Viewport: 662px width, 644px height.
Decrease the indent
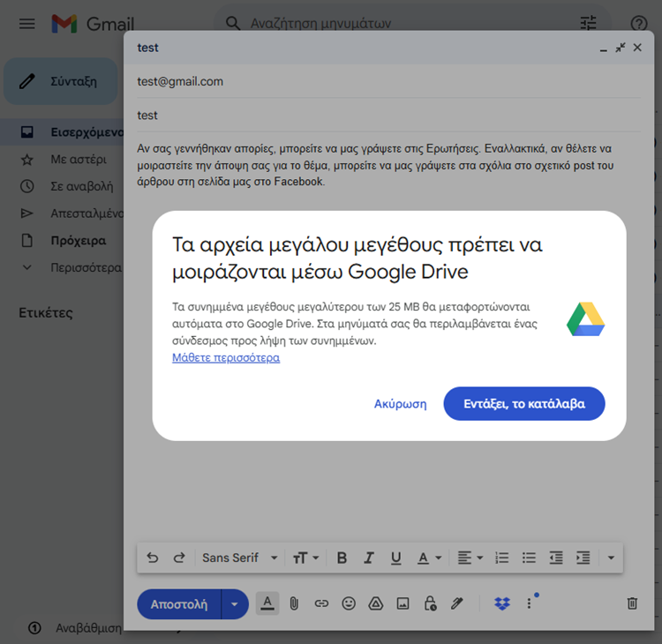coord(555,558)
